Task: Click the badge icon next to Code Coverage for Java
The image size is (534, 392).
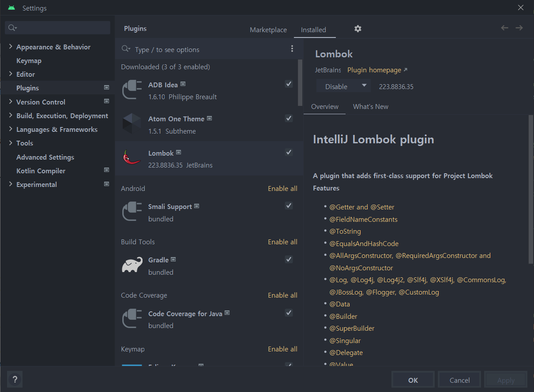Action: (x=227, y=313)
